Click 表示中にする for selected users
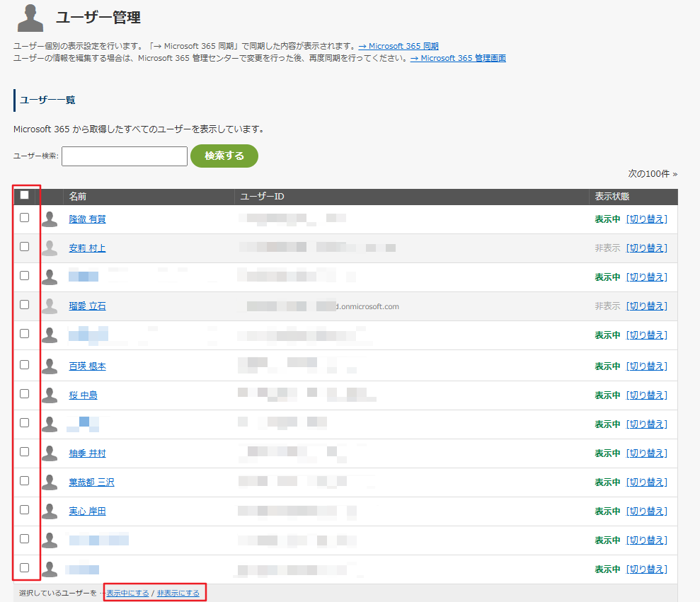Viewport: 700px width, 602px height. coord(127,593)
